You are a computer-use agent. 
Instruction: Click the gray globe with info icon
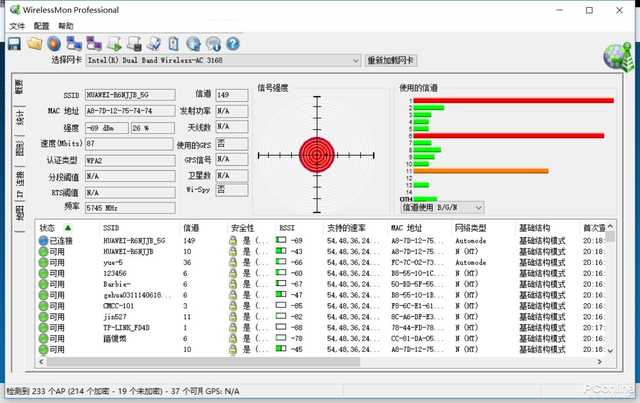213,44
